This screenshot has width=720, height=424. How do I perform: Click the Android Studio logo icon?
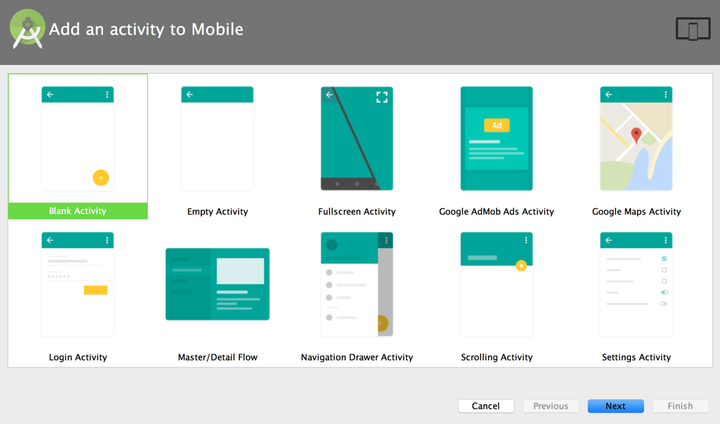27,31
